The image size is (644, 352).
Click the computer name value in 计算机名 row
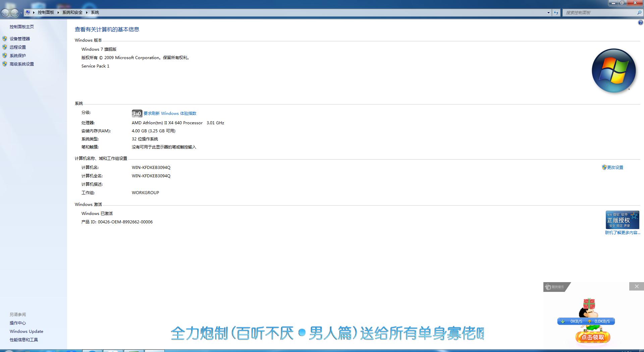tap(151, 167)
